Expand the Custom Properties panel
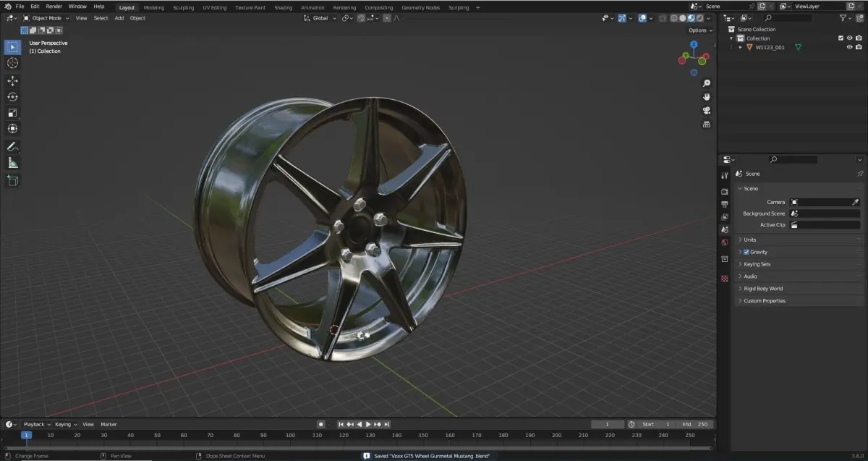This screenshot has height=461, width=868. click(799, 301)
